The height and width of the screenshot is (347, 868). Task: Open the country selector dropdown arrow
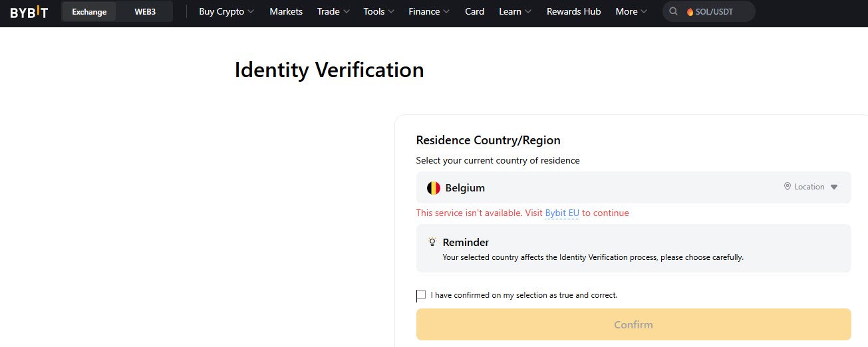834,187
